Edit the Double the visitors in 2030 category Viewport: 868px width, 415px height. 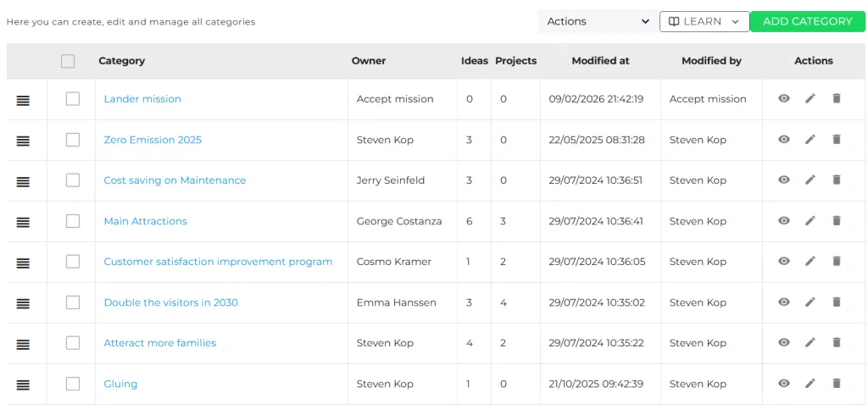point(810,302)
